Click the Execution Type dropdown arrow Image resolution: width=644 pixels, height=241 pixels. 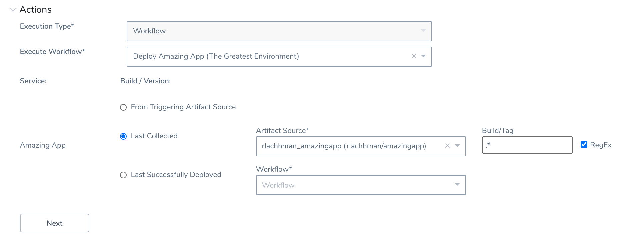(x=423, y=31)
